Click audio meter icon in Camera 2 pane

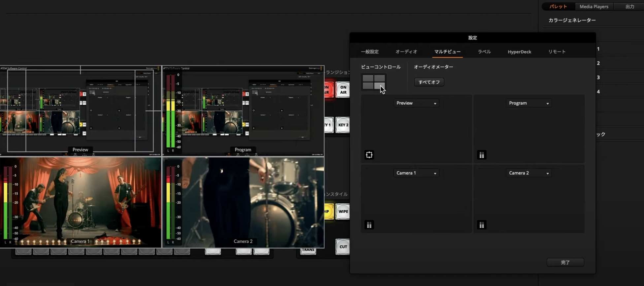point(482,225)
